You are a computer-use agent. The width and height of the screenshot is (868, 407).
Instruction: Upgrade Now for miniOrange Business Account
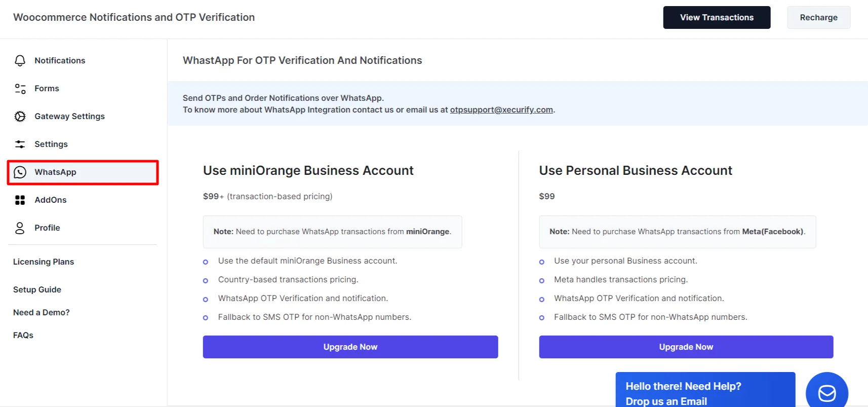pos(350,347)
